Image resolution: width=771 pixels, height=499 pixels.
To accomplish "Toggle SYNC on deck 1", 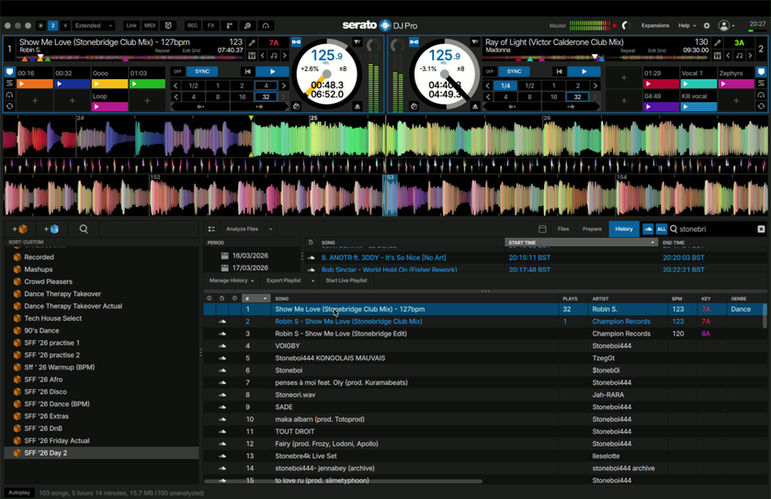I will pos(202,72).
